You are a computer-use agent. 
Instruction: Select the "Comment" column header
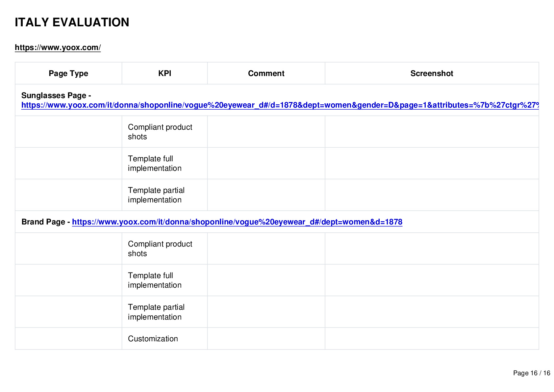coord(266,73)
